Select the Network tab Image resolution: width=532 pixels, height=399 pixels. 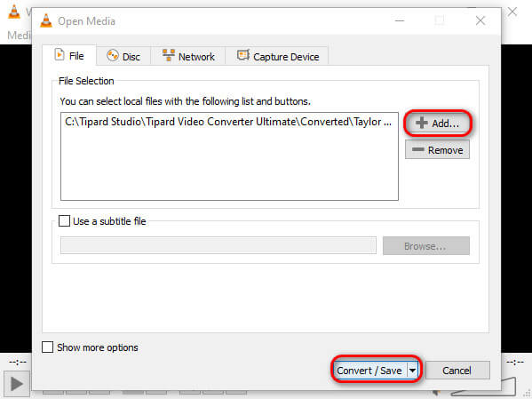[x=188, y=56]
